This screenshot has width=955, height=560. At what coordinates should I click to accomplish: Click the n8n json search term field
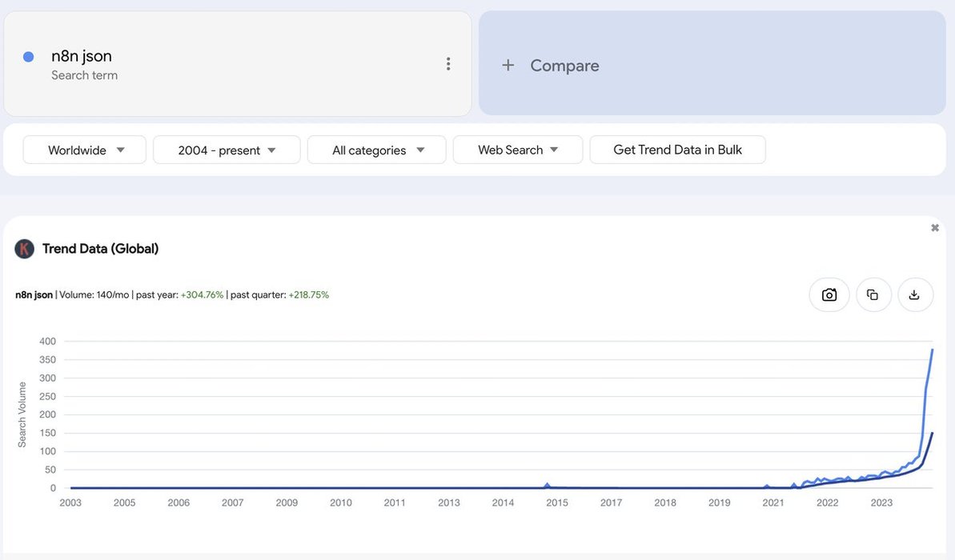point(82,56)
